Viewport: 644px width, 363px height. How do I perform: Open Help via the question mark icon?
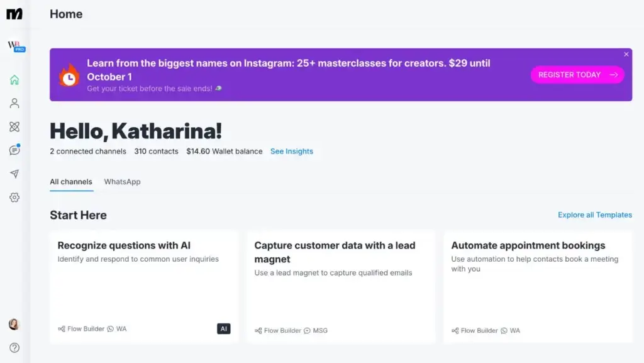(14, 347)
